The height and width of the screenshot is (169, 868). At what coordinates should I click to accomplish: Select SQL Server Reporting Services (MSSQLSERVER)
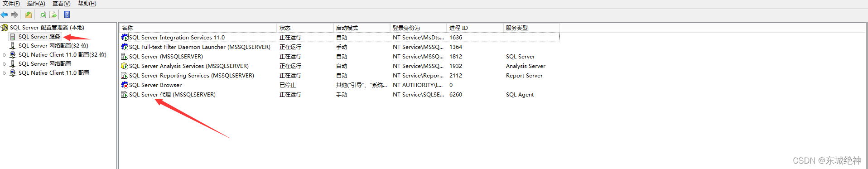click(x=192, y=76)
